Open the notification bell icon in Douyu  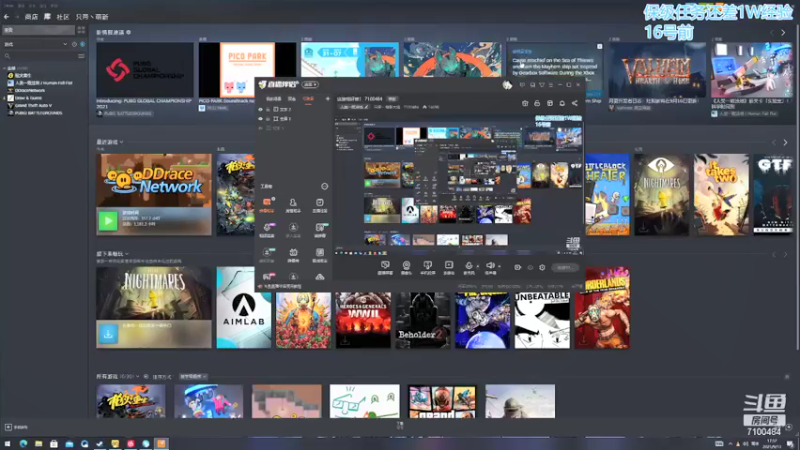point(562,103)
